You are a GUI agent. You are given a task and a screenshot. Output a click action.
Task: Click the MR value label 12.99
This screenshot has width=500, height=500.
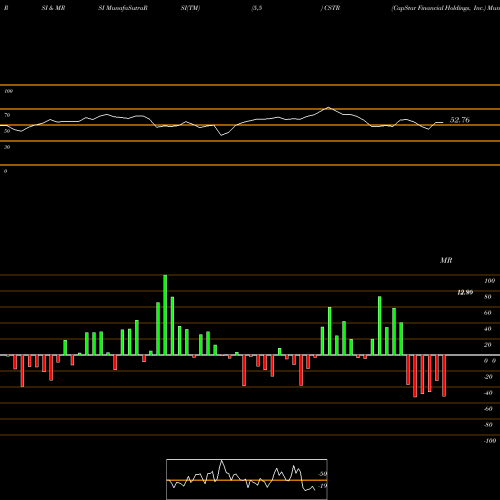pos(465,293)
